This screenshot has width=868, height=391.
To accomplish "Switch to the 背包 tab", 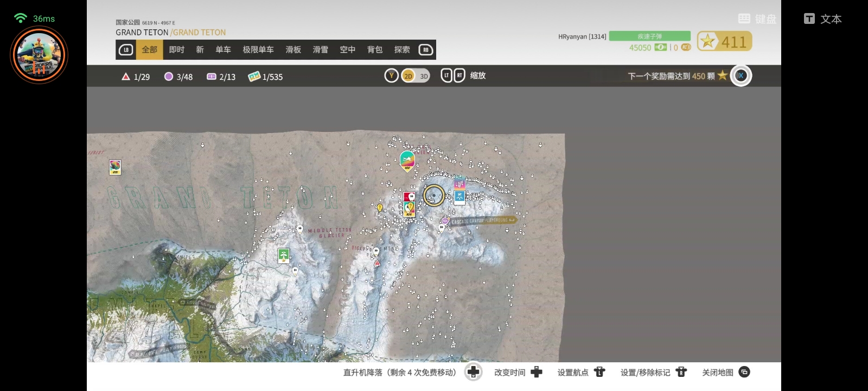I will coord(375,50).
